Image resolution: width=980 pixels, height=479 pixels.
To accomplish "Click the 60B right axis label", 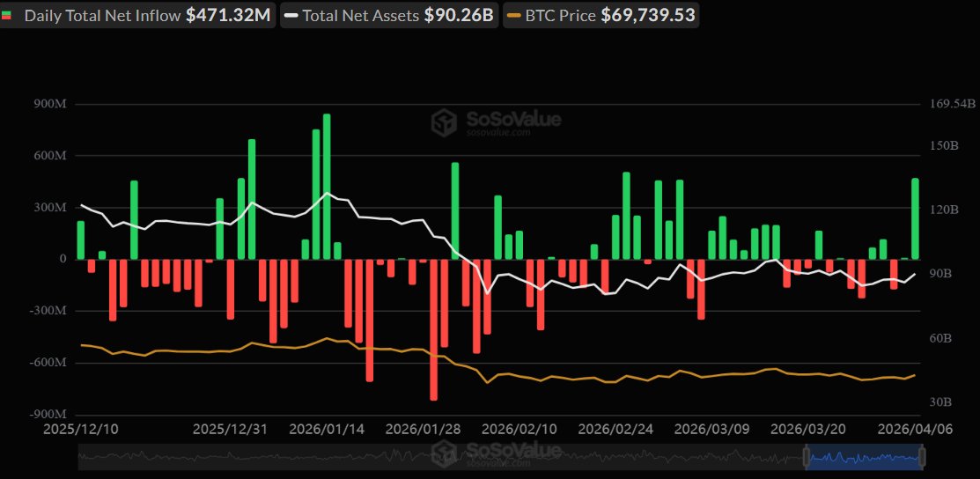I will pos(940,338).
